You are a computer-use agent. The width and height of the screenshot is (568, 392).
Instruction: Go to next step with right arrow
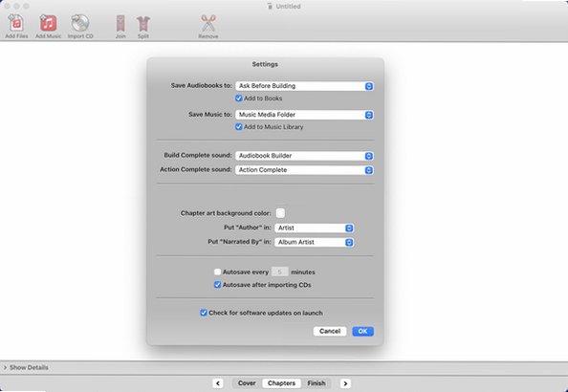(x=345, y=383)
